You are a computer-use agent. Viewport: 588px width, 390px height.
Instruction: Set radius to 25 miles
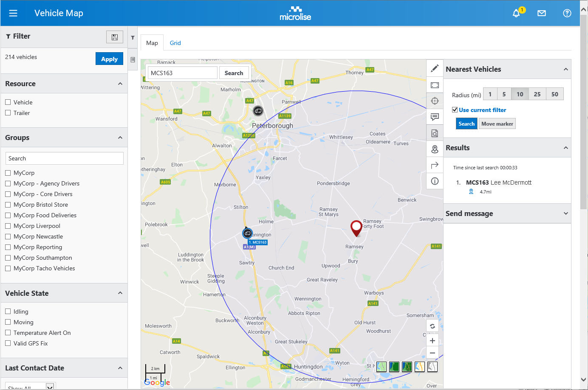pyautogui.click(x=537, y=94)
